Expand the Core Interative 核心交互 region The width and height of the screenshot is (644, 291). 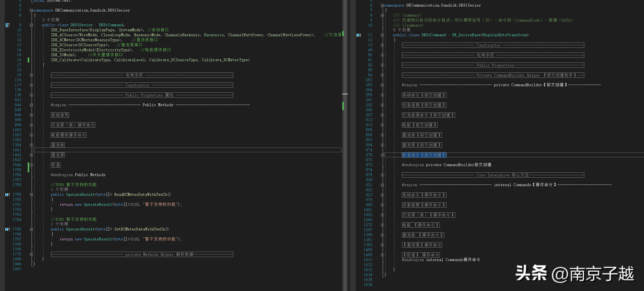click(382, 175)
